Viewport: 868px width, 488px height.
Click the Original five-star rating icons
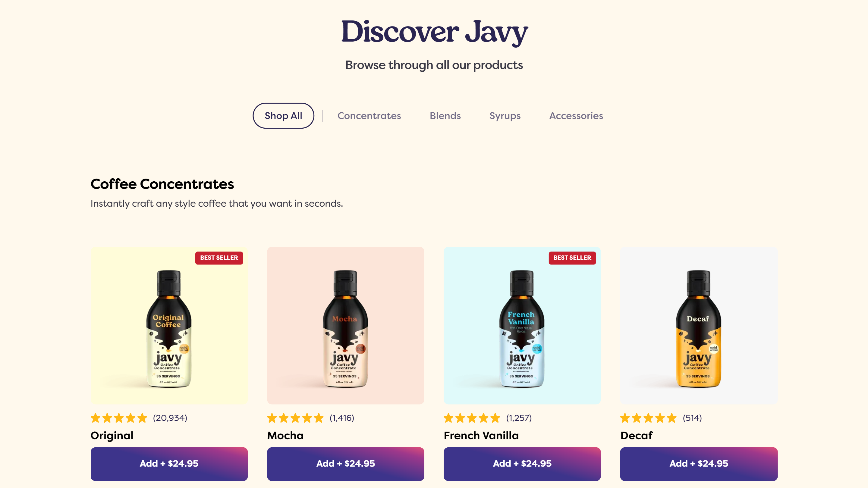[x=119, y=418]
